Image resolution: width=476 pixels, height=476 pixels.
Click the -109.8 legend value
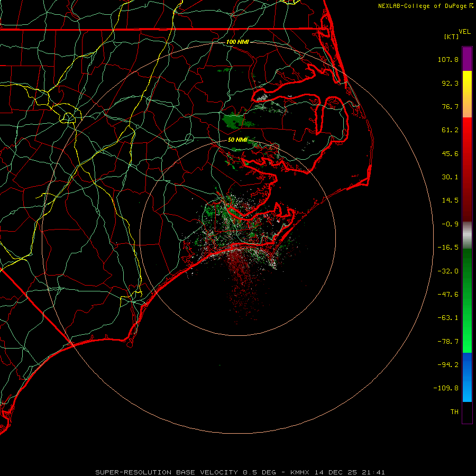tap(446, 388)
